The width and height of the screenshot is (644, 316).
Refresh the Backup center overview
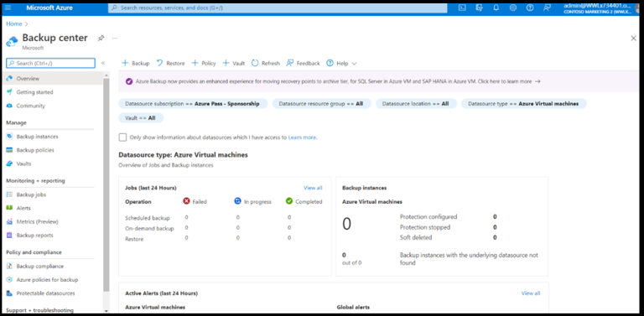(x=266, y=63)
